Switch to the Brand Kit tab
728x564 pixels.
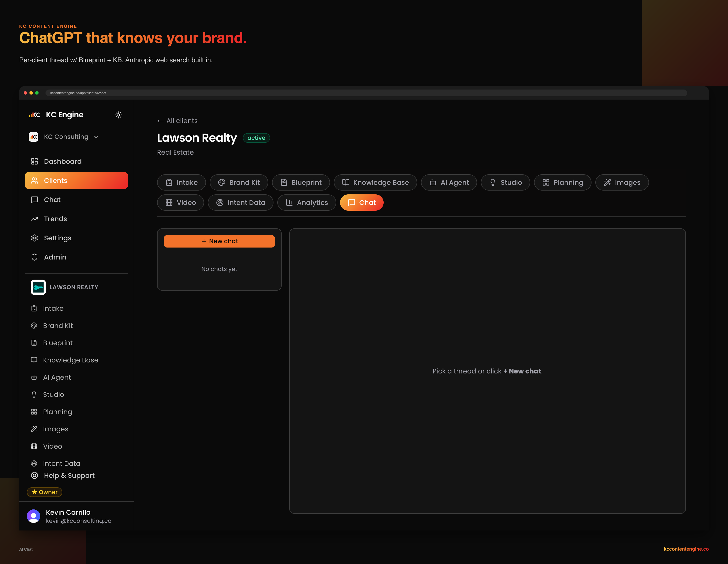pyautogui.click(x=239, y=183)
